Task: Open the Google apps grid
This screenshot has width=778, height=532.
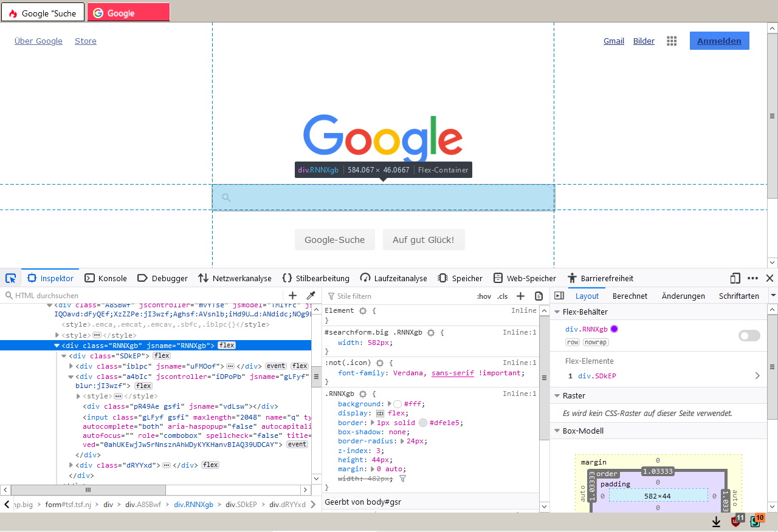Action: (x=672, y=41)
